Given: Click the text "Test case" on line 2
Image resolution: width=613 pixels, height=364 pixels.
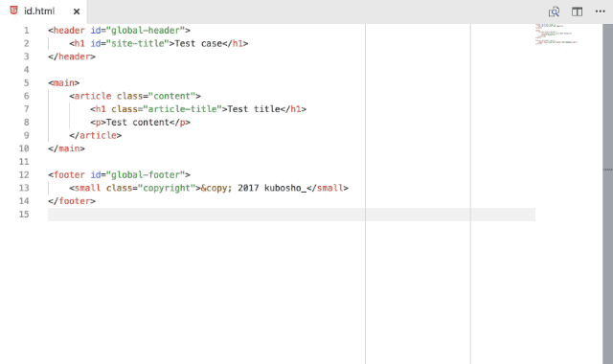Looking at the screenshot, I should pyautogui.click(x=198, y=43).
